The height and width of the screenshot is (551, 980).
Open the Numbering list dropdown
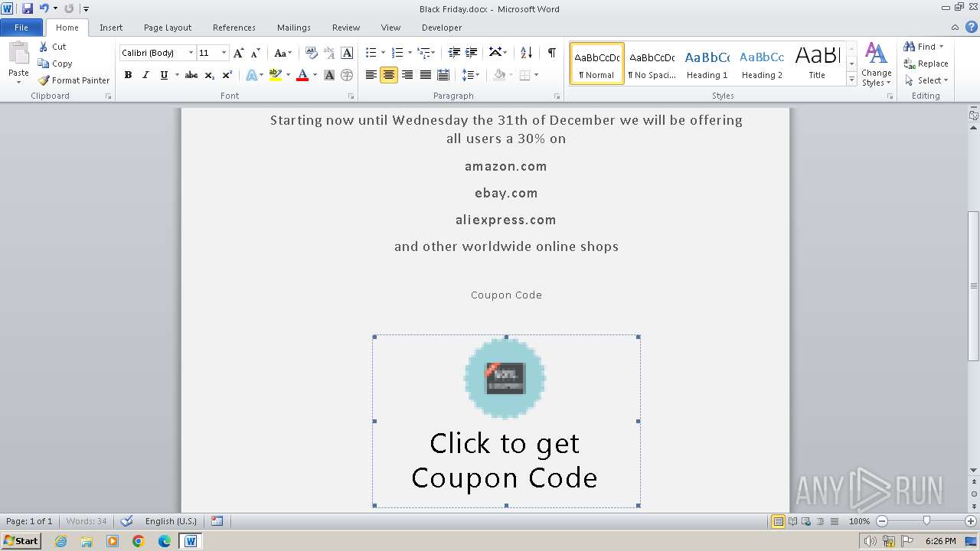coord(410,53)
